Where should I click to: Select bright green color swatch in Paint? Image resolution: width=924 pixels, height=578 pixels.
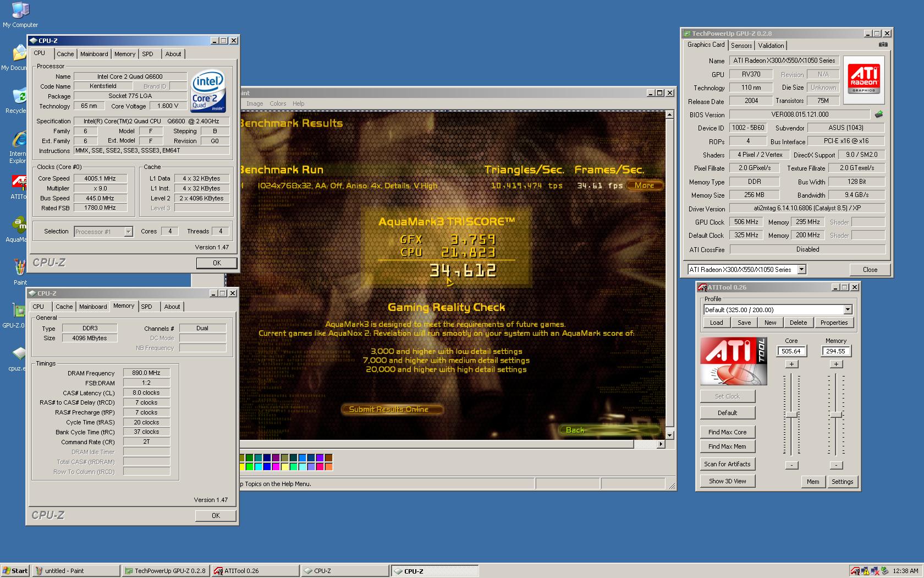coord(249,467)
